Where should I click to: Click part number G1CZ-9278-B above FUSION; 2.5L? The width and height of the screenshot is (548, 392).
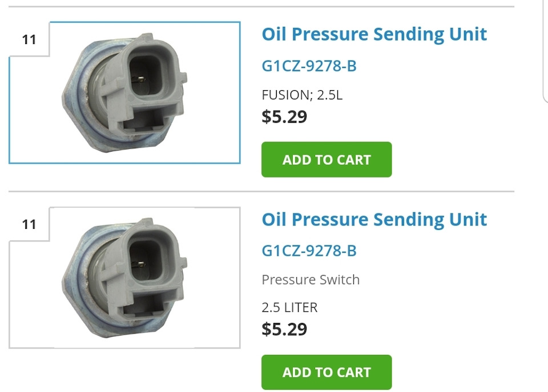click(x=309, y=66)
